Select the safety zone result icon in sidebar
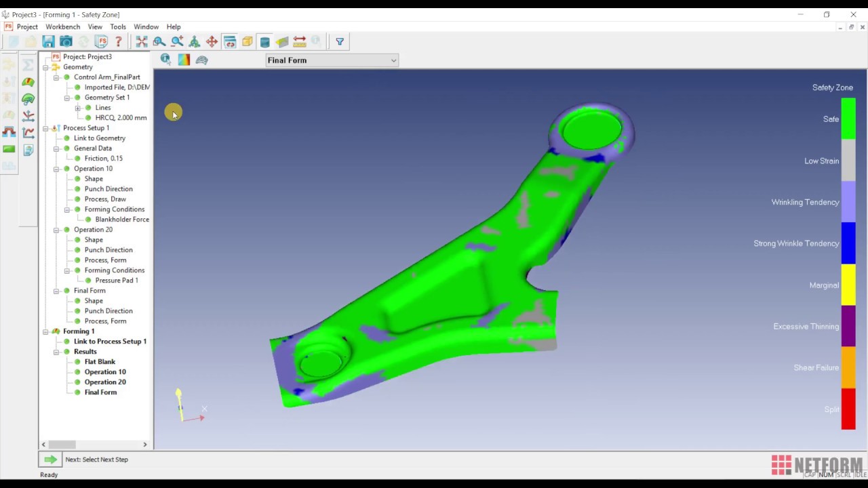This screenshot has width=868, height=488. click(28, 82)
